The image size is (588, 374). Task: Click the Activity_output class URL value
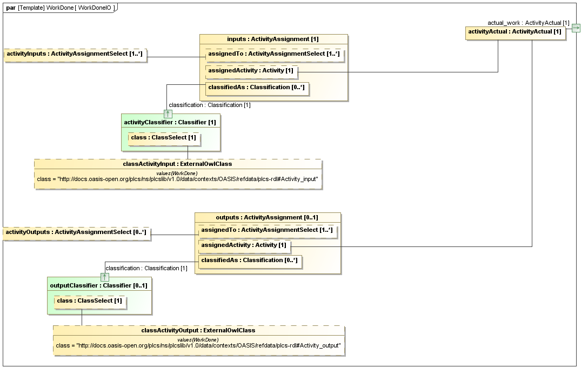[x=198, y=346]
